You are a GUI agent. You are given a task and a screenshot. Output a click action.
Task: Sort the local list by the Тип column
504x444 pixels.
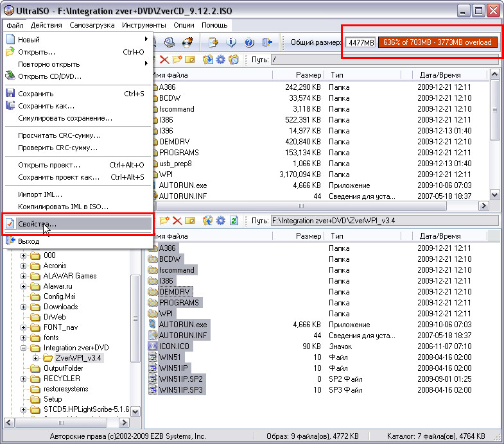point(363,236)
